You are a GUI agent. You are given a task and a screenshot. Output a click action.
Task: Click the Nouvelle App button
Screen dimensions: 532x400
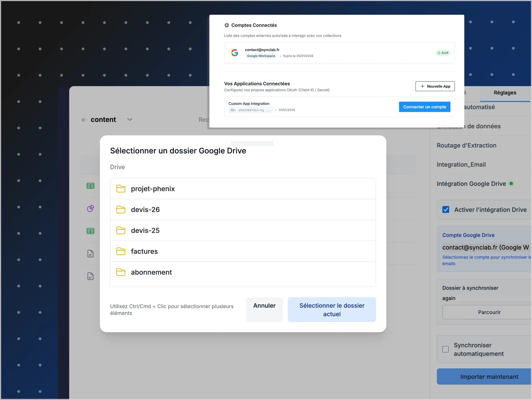point(435,86)
